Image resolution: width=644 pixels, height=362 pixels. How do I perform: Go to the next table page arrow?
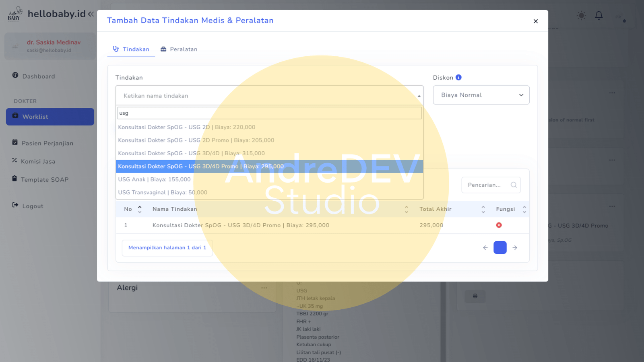515,248
